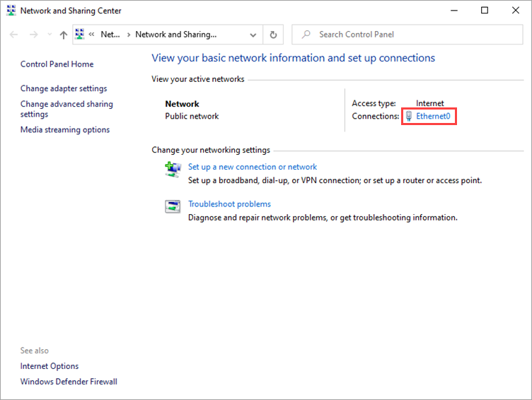The width and height of the screenshot is (532, 400).
Task: Open the Ethernet0 connection link
Action: (433, 117)
